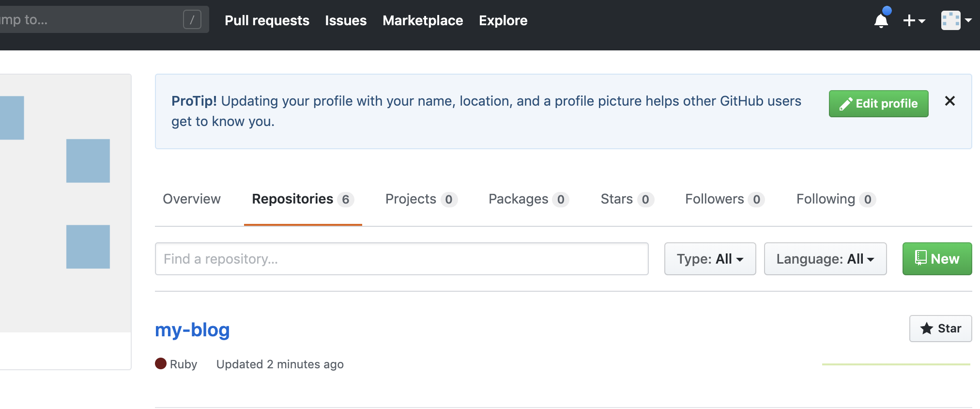The image size is (980, 409).
Task: Switch to the Projects tab
Action: pos(421,199)
